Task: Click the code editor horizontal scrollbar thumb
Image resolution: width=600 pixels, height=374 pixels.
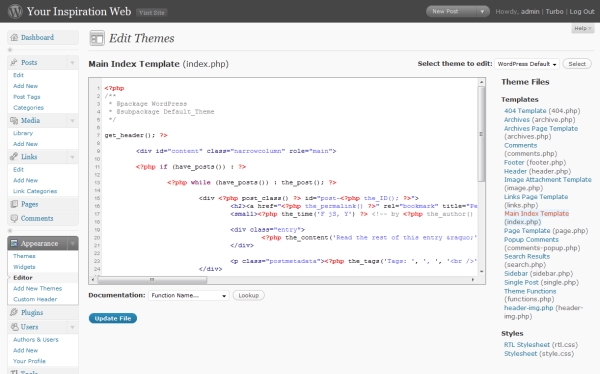Action: [x=152, y=280]
